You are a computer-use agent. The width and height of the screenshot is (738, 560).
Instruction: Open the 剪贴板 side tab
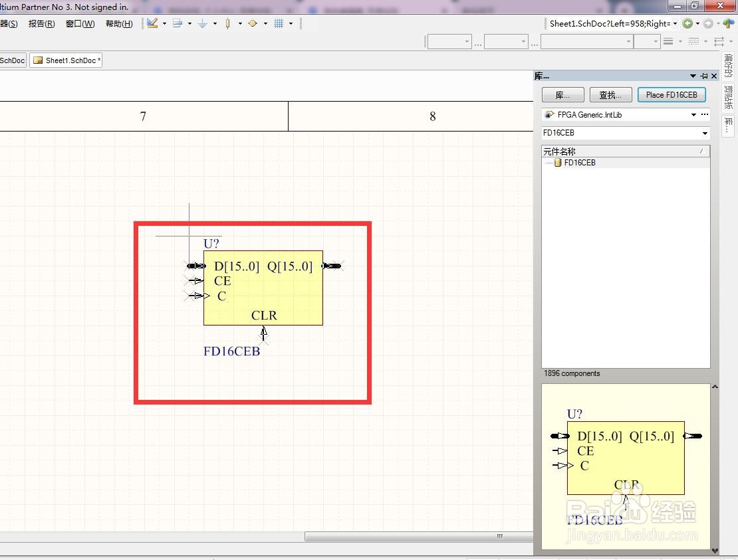pos(729,98)
